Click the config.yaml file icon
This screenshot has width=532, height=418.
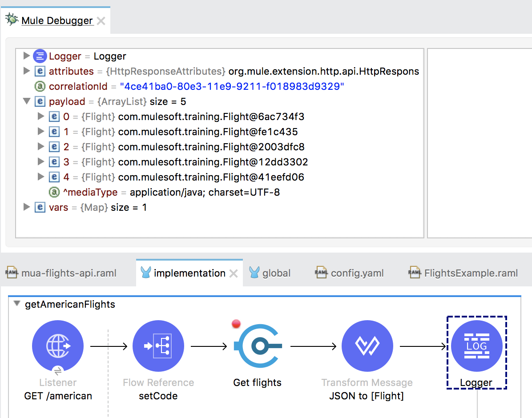click(321, 273)
